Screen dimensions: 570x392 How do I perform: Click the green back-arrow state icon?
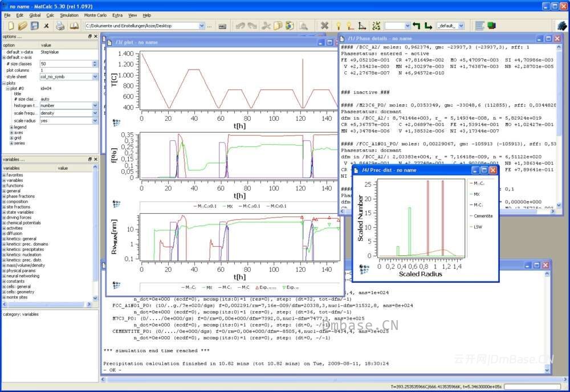(417, 26)
